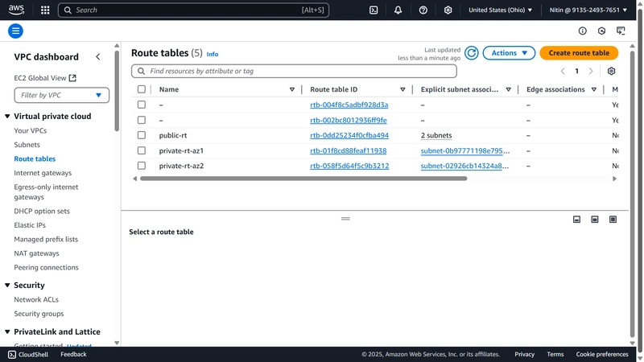This screenshot has width=644, height=362.
Task: Open the Actions dropdown
Action: point(509,53)
